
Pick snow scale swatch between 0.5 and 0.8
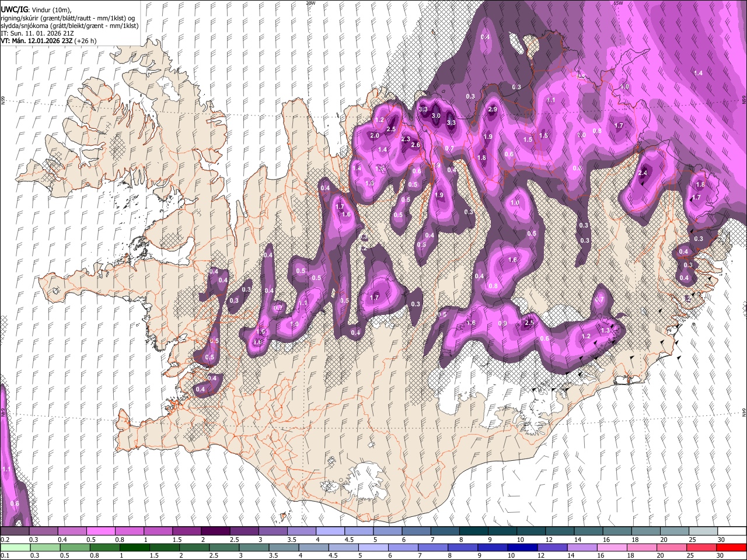pyautogui.click(x=100, y=531)
